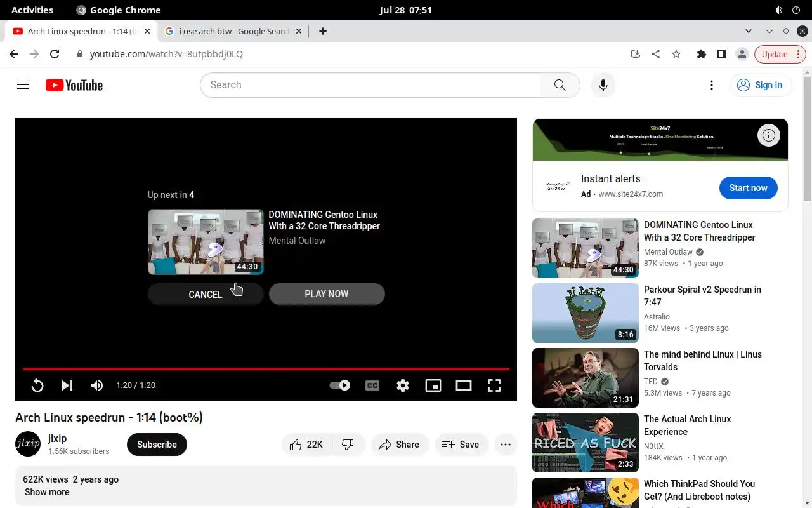Image resolution: width=812 pixels, height=508 pixels.
Task: Open ad info icon on Site24x7 banner
Action: coord(769,135)
